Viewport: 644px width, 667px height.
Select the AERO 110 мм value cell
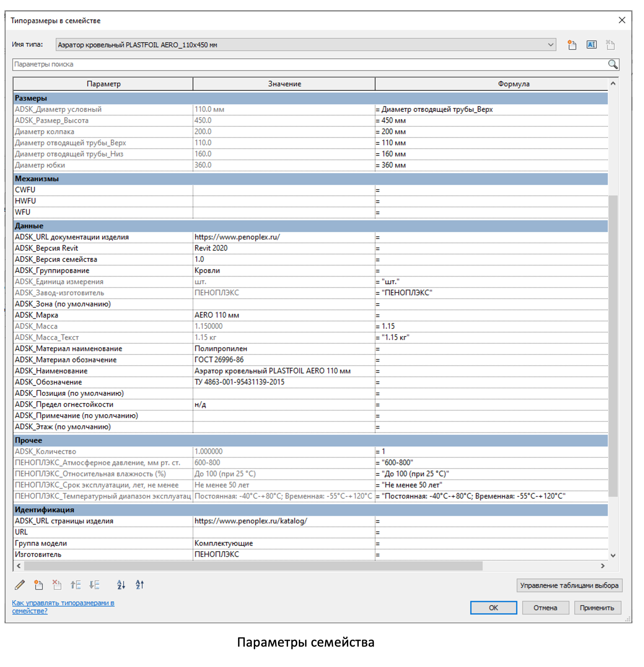tap(284, 315)
